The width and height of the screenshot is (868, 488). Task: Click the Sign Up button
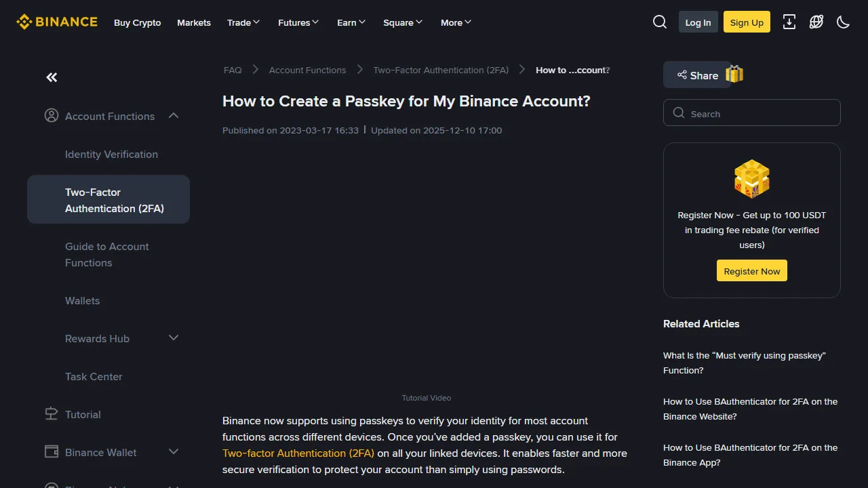[747, 22]
